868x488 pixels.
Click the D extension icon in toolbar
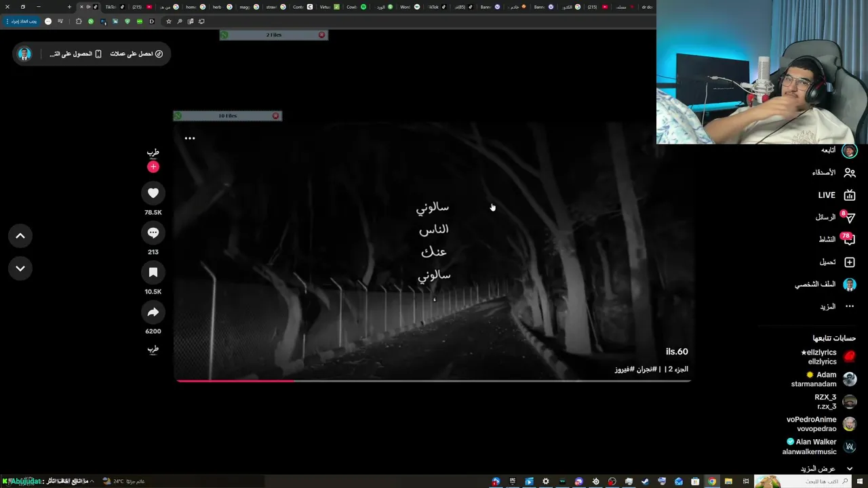point(152,21)
